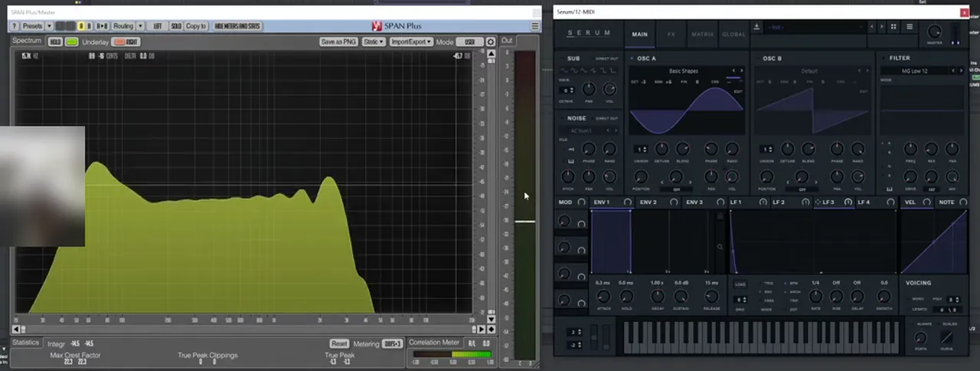Enable OSC B power switch

click(x=758, y=58)
